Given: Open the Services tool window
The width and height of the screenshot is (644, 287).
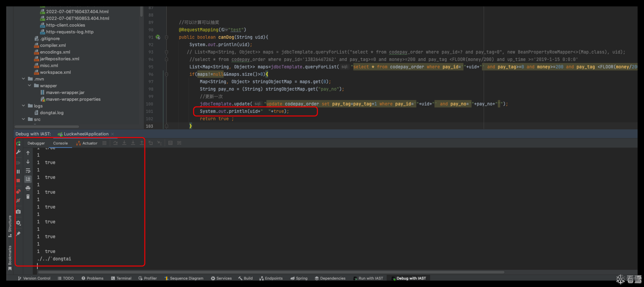Looking at the screenshot, I should 221,278.
